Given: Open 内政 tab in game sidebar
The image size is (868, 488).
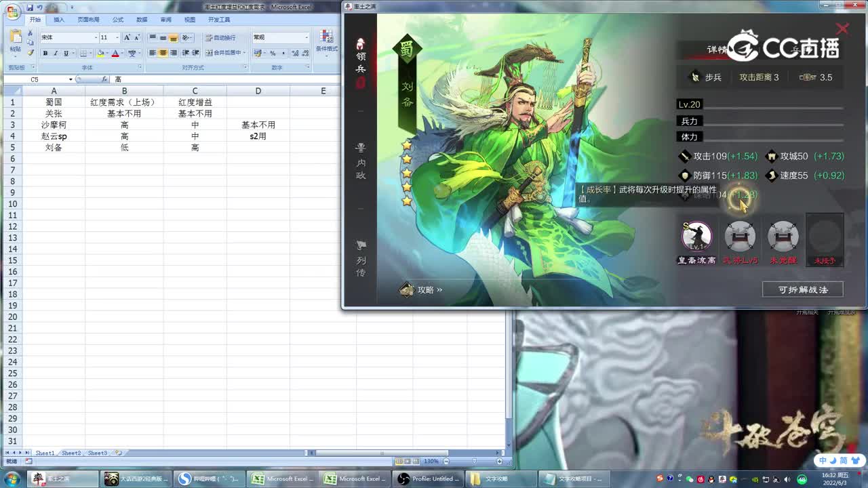Looking at the screenshot, I should coord(361,161).
